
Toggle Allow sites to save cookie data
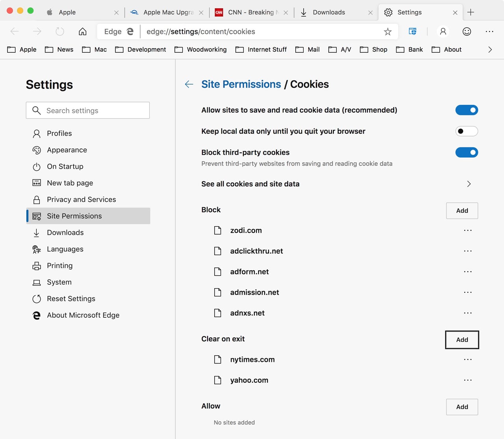467,110
